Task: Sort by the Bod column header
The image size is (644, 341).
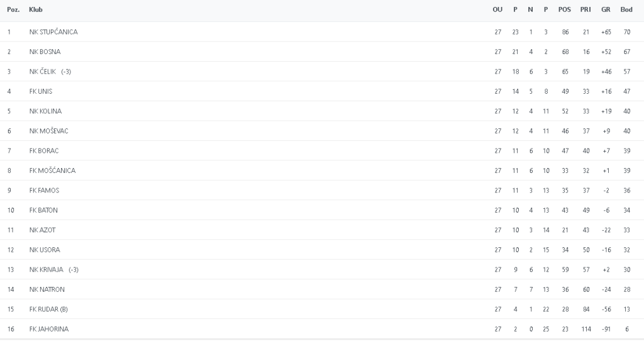Action: tap(626, 10)
